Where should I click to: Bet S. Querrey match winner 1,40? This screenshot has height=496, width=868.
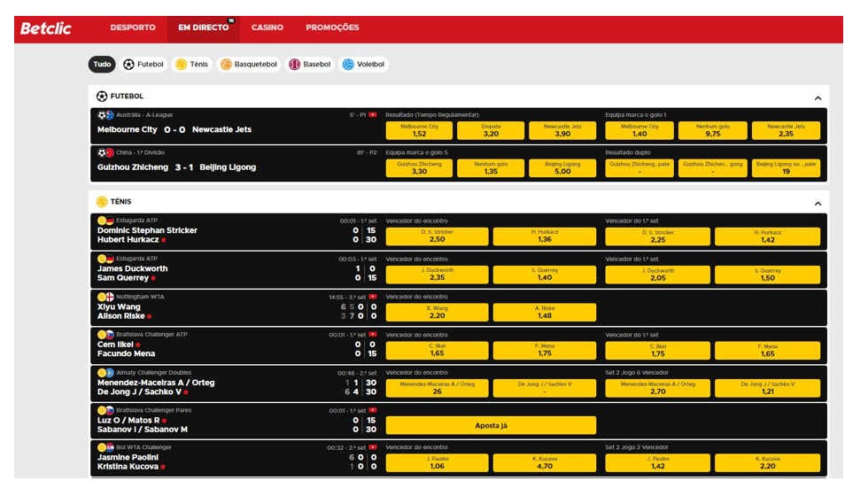pyautogui.click(x=544, y=275)
